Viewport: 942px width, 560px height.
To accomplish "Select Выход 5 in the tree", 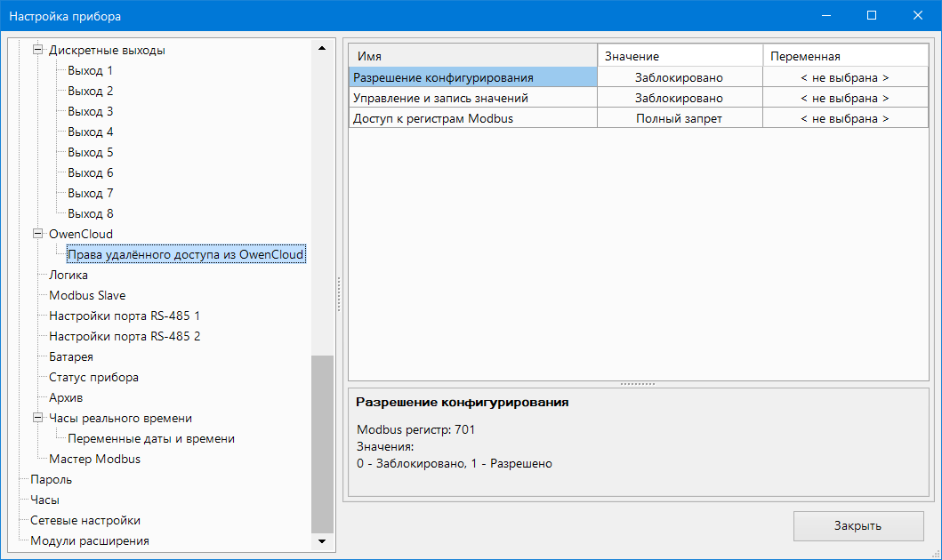I will [90, 153].
